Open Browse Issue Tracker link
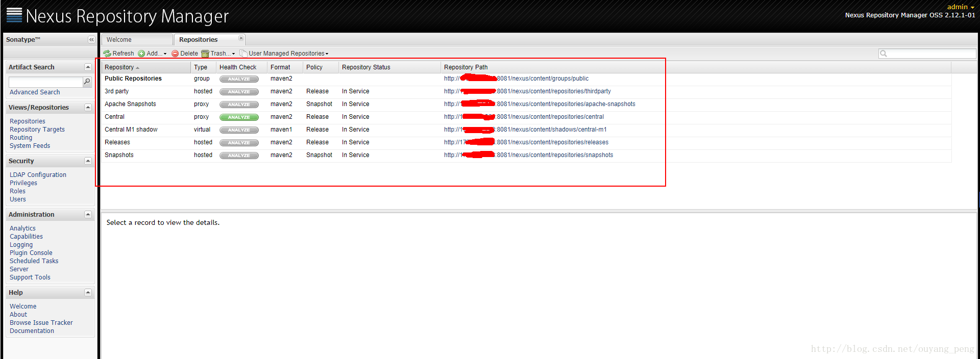The height and width of the screenshot is (359, 980). [x=41, y=323]
